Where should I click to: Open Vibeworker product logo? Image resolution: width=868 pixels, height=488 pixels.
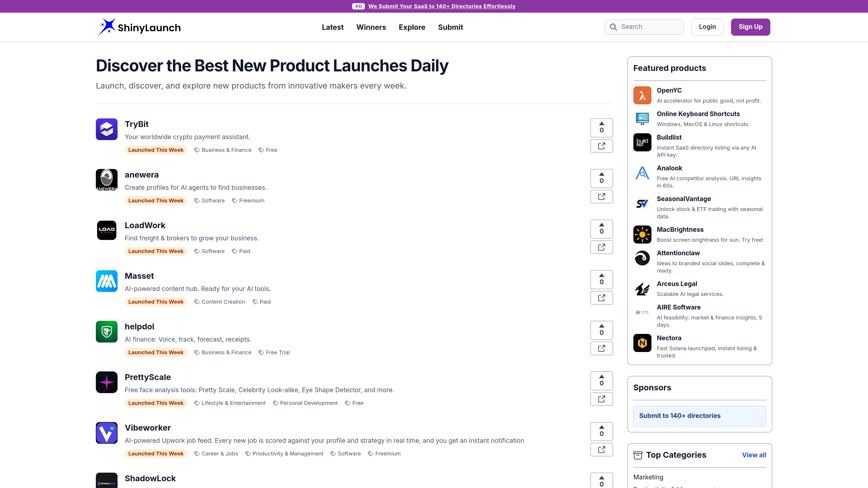coord(106,433)
